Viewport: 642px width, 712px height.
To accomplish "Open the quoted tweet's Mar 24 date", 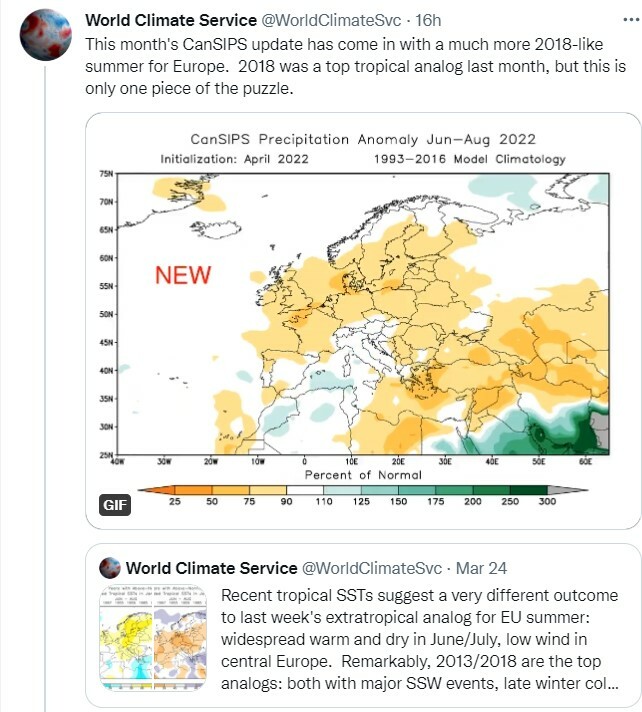I will pyautogui.click(x=481, y=569).
